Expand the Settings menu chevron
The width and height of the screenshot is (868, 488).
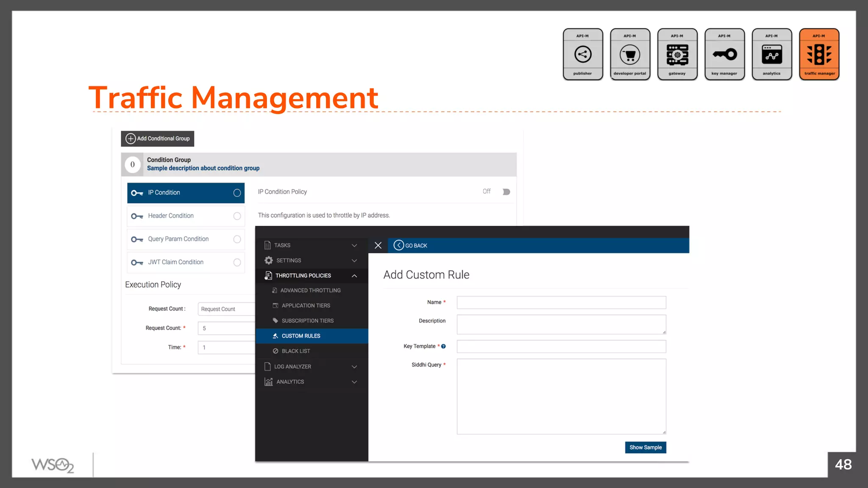point(354,261)
